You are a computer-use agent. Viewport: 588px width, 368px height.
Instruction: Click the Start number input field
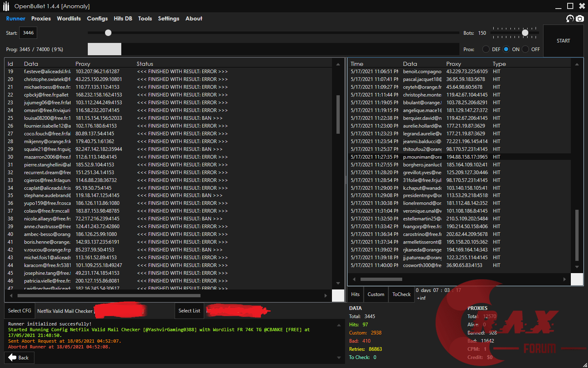pos(28,33)
